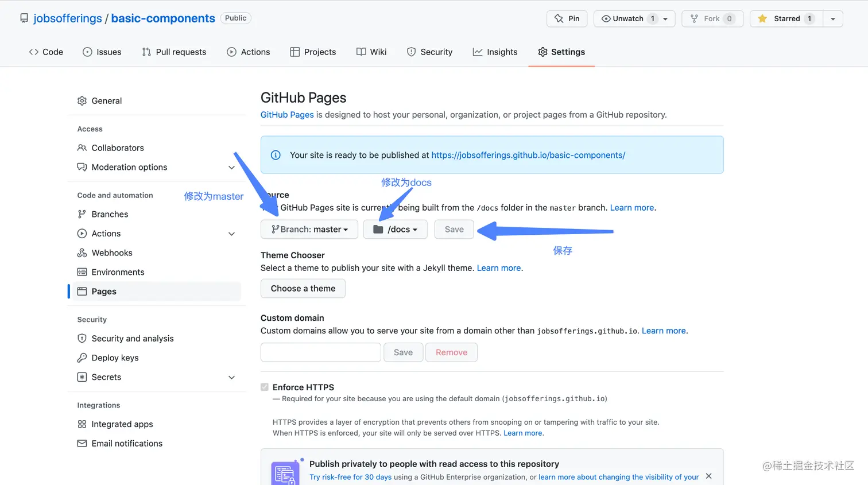Click the Environments server icon
The width and height of the screenshot is (868, 485).
tap(82, 272)
